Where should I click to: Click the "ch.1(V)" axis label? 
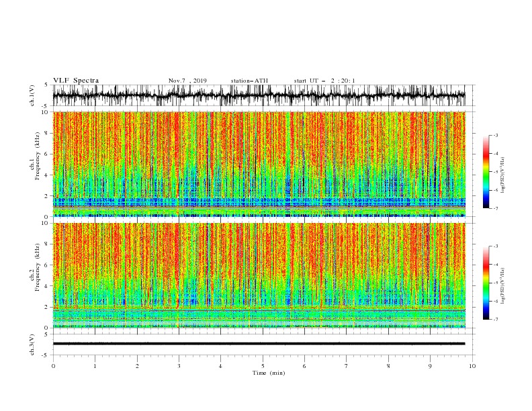click(x=32, y=95)
